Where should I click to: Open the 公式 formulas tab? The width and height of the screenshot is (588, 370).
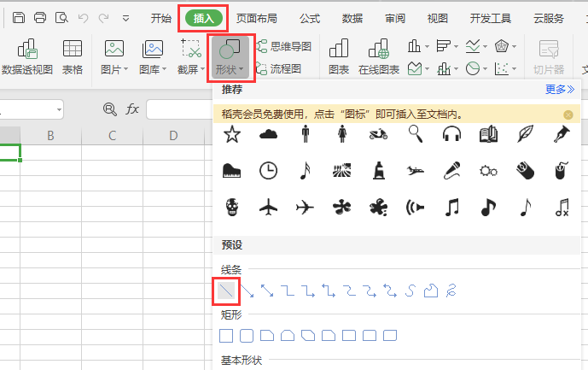point(310,18)
